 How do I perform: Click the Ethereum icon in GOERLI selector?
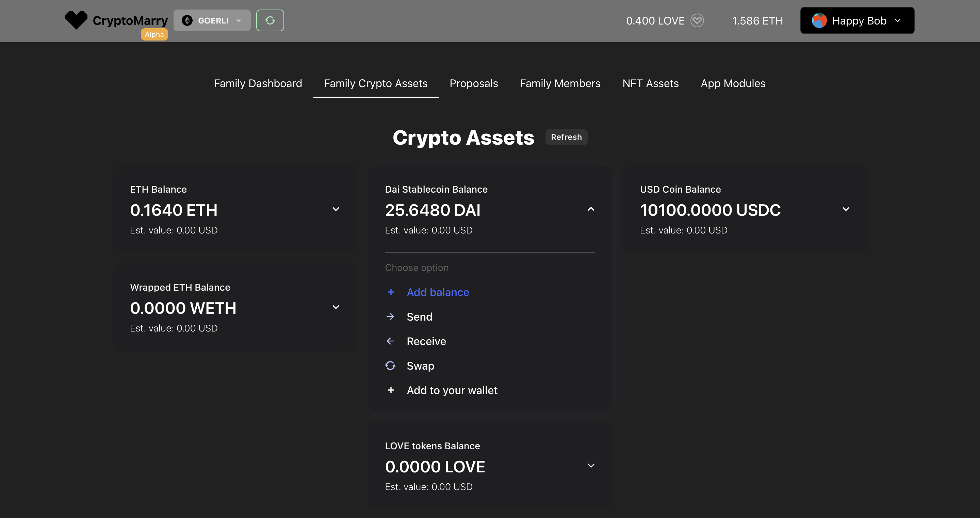click(187, 20)
